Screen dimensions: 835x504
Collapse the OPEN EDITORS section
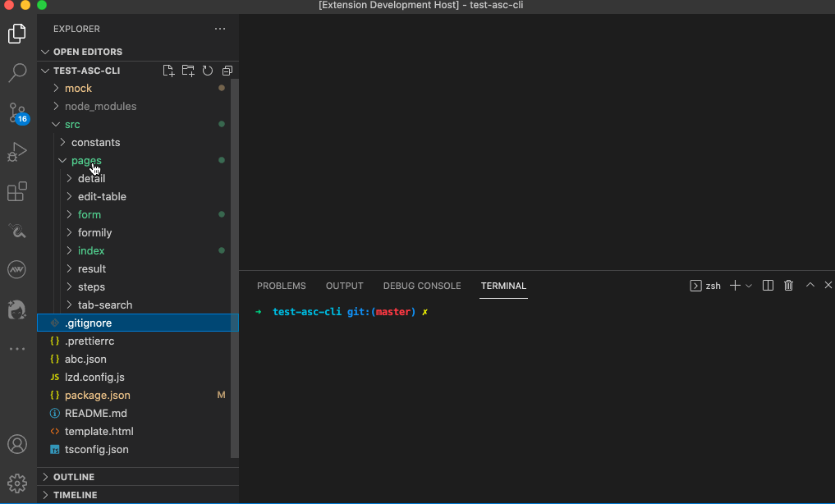pyautogui.click(x=138, y=52)
